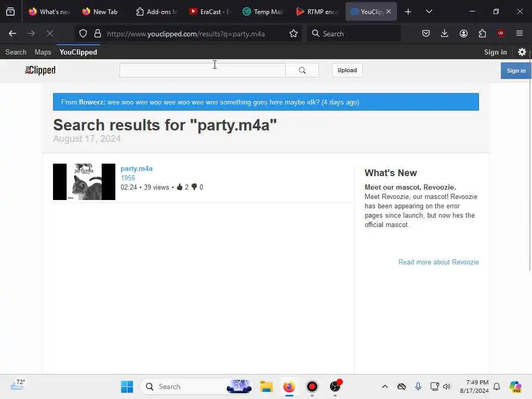The image size is (532, 399).
Task: Open File Explorer from taskbar
Action: pyautogui.click(x=267, y=387)
